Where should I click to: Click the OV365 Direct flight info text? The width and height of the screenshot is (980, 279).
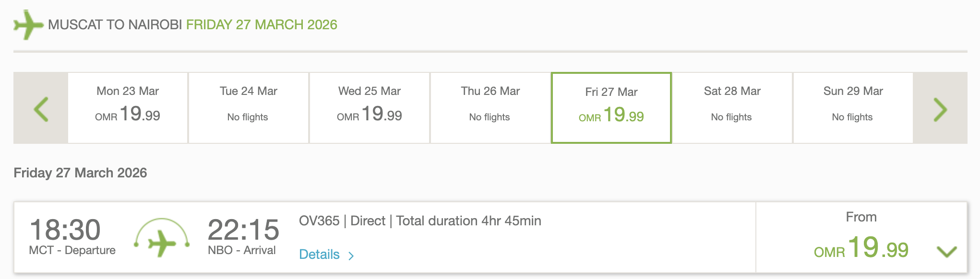pos(420,221)
